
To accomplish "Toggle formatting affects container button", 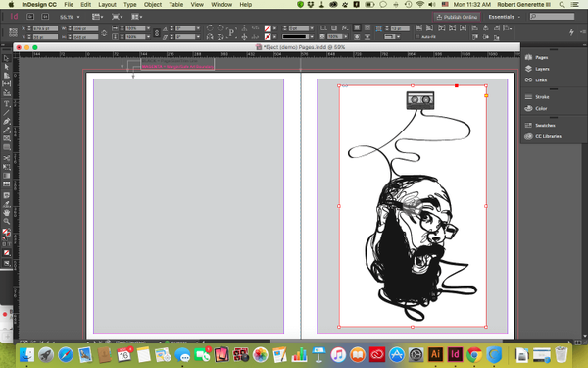I will coord(5,244).
